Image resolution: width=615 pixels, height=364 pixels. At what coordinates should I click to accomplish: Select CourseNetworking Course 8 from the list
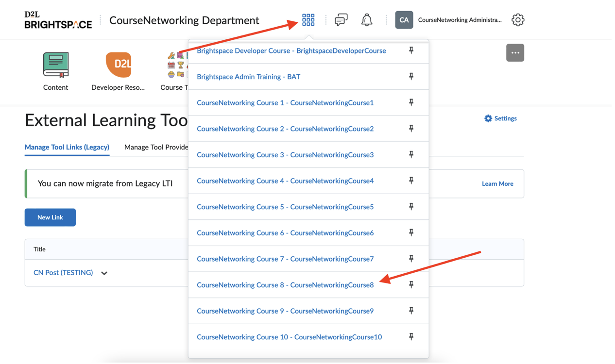(x=285, y=285)
